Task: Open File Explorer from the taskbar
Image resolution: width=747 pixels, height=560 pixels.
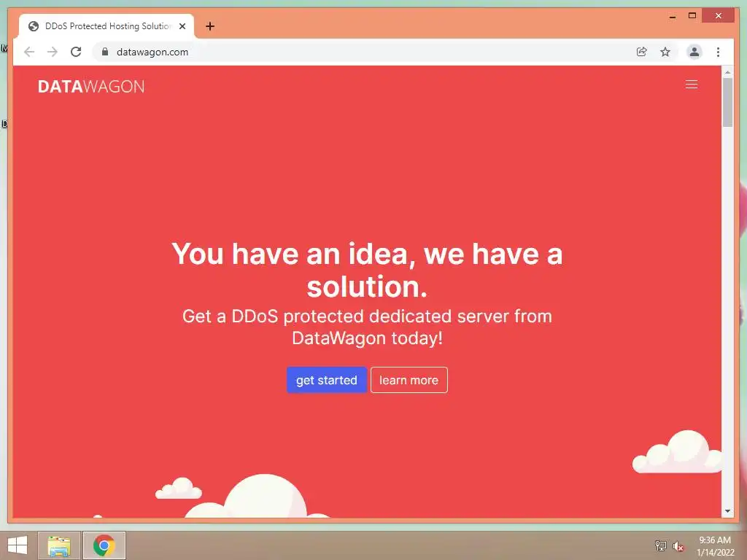Action: coord(59,545)
